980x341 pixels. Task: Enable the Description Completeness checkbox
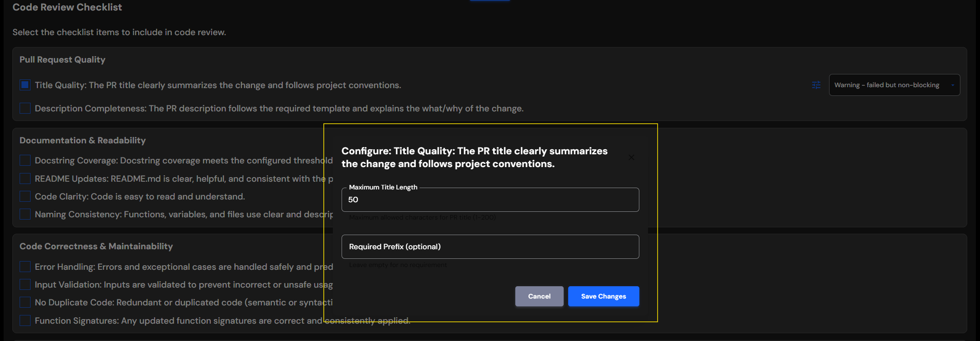coord(25,108)
